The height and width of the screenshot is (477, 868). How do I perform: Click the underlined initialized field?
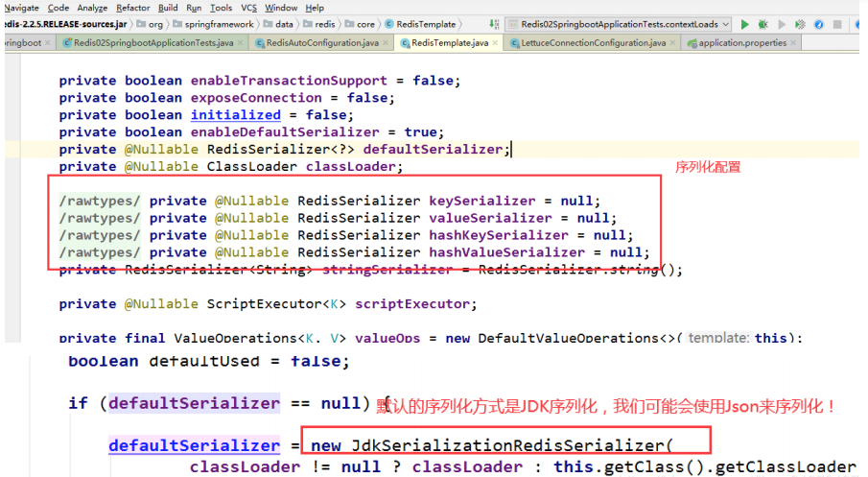235,115
